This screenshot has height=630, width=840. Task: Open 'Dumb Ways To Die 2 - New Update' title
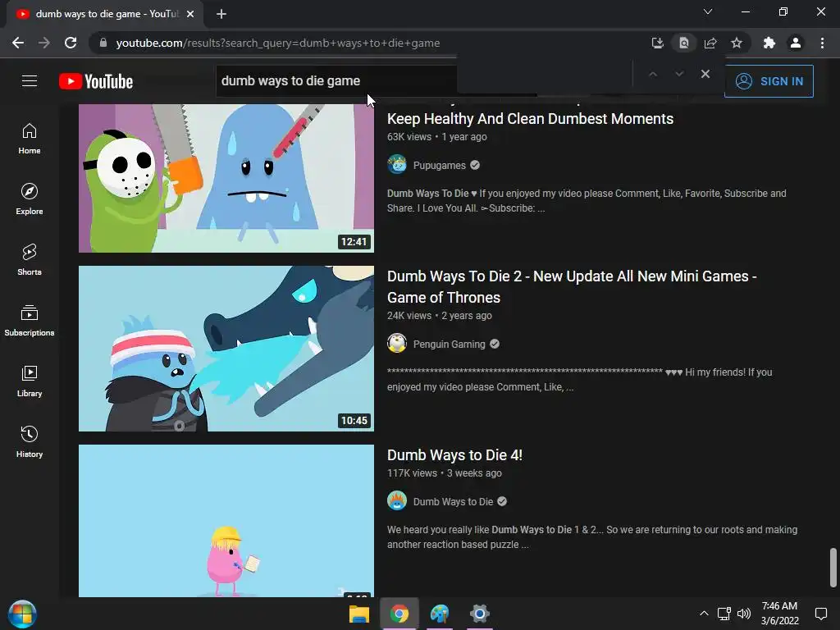pos(572,286)
